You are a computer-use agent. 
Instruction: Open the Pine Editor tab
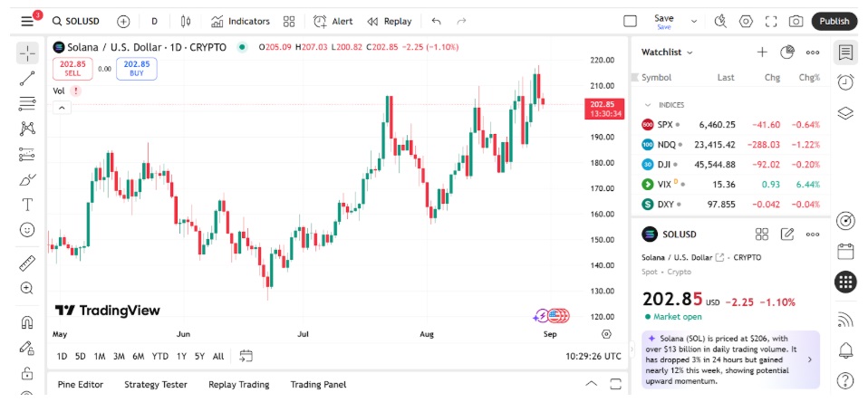pyautogui.click(x=81, y=384)
